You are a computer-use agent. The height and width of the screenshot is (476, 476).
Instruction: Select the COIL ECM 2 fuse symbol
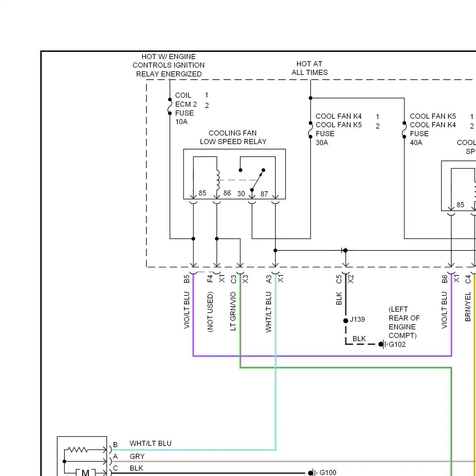tap(170, 106)
